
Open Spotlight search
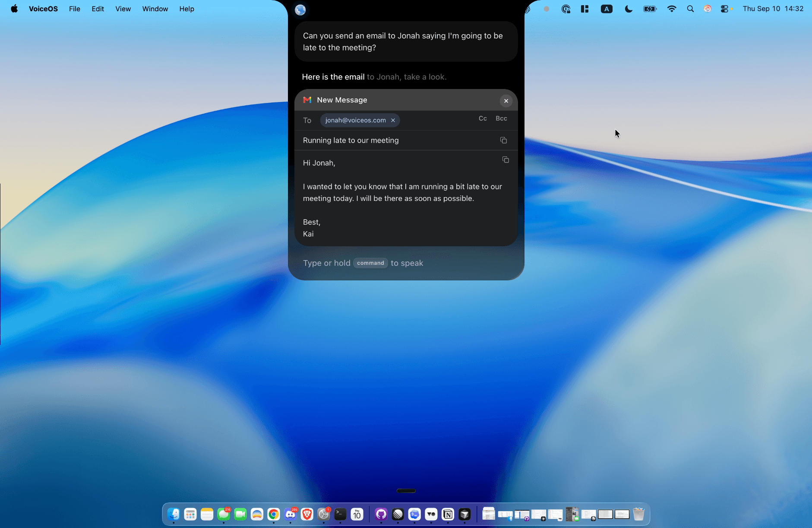[690, 9]
